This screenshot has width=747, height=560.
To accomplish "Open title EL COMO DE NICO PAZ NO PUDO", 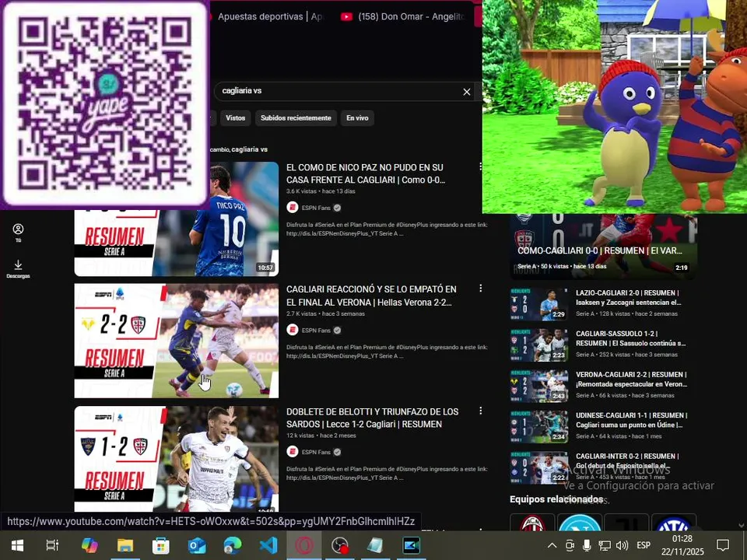I will [x=366, y=173].
